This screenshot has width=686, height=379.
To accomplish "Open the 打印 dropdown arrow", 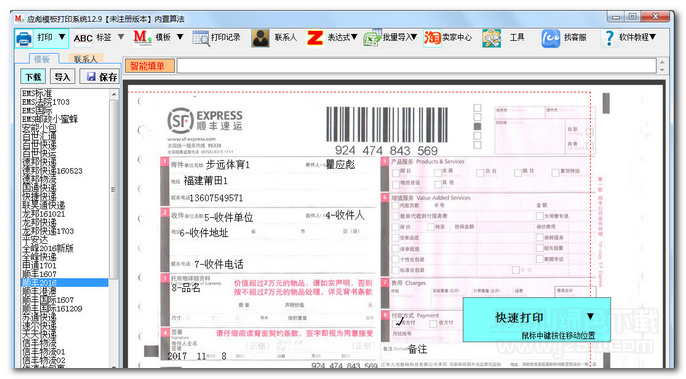I will [62, 37].
